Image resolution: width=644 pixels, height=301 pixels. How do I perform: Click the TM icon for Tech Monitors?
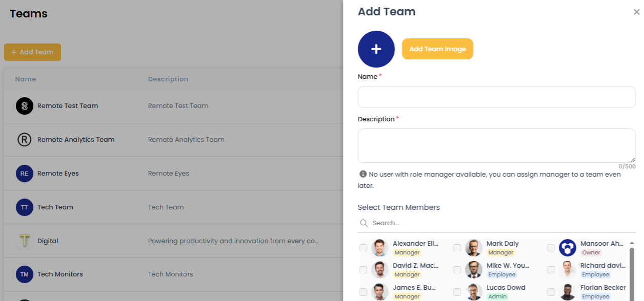pyautogui.click(x=24, y=274)
